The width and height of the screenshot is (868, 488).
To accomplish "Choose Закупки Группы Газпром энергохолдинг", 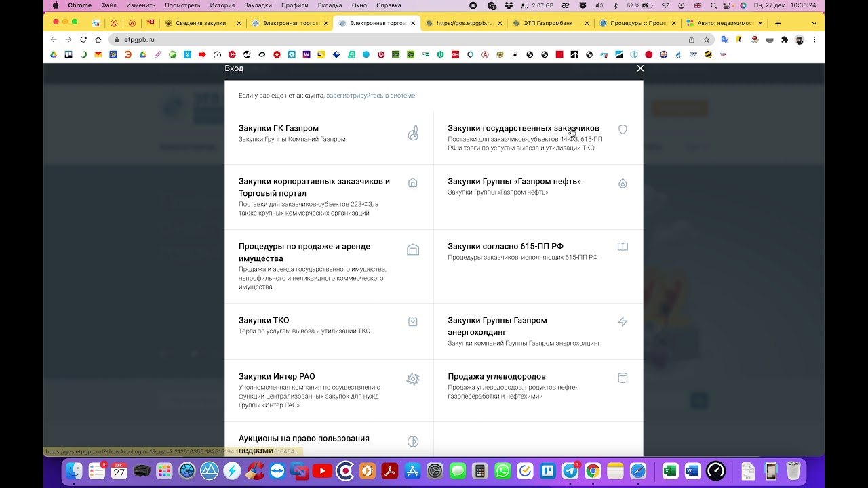I will [498, 326].
